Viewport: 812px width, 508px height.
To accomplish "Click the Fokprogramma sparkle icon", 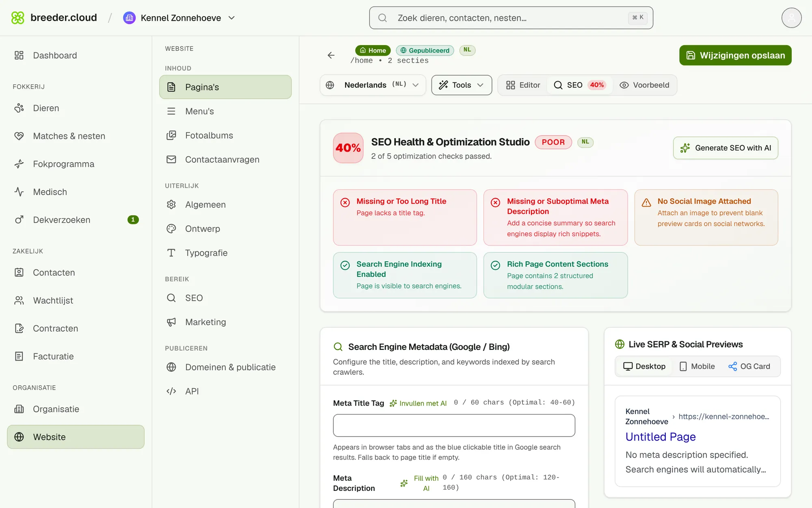I will pyautogui.click(x=19, y=164).
